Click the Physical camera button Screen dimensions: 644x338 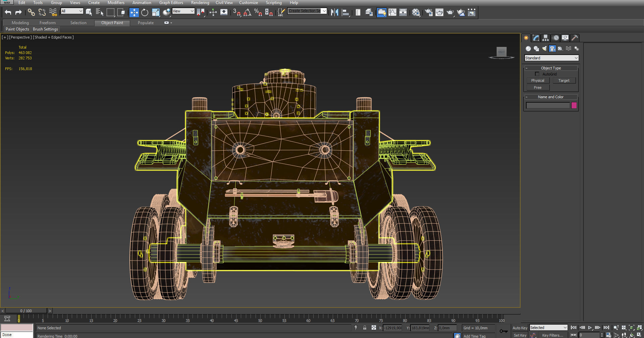point(538,80)
